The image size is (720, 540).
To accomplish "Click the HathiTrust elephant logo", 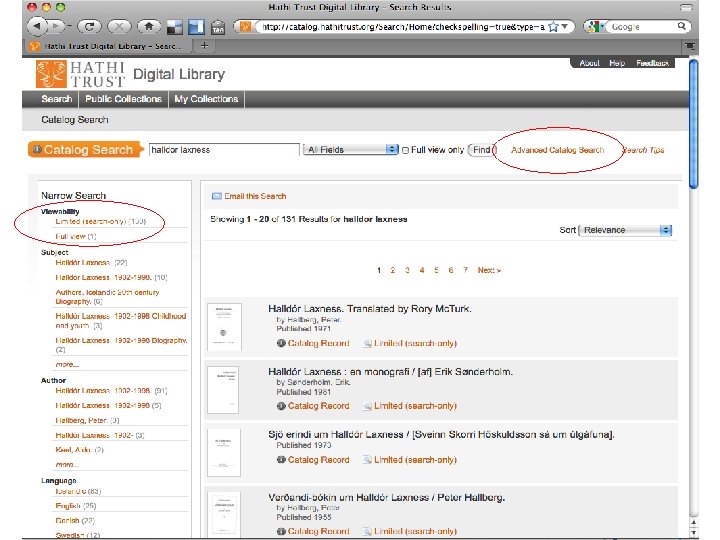I will 51,74.
